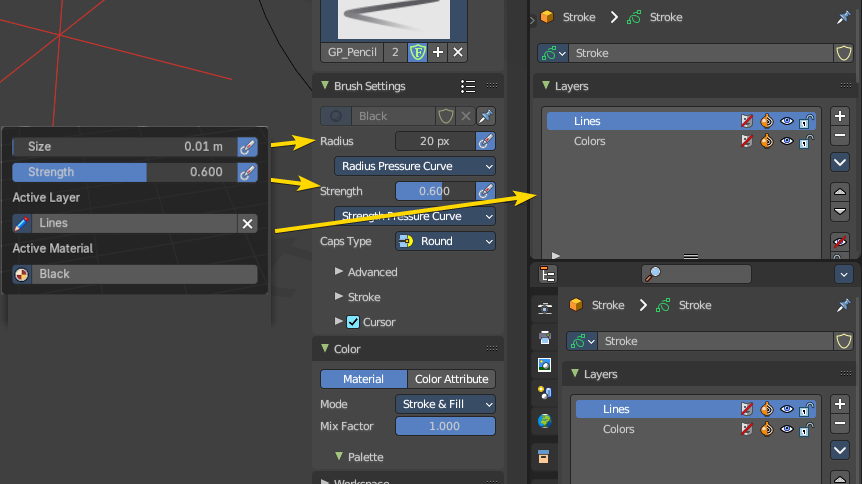Open upper Stroke datablock browse dropdown
Screen dimensions: 862x484
click(553, 53)
